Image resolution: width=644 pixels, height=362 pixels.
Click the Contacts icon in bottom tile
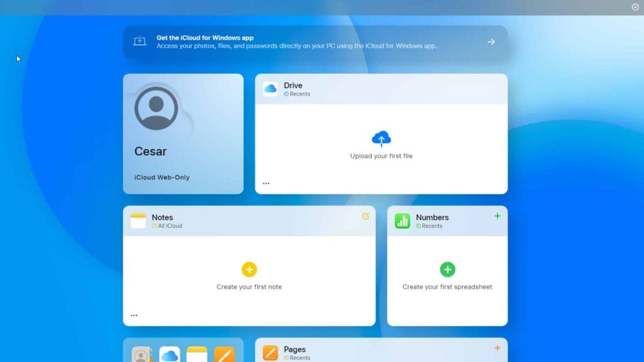point(142,355)
